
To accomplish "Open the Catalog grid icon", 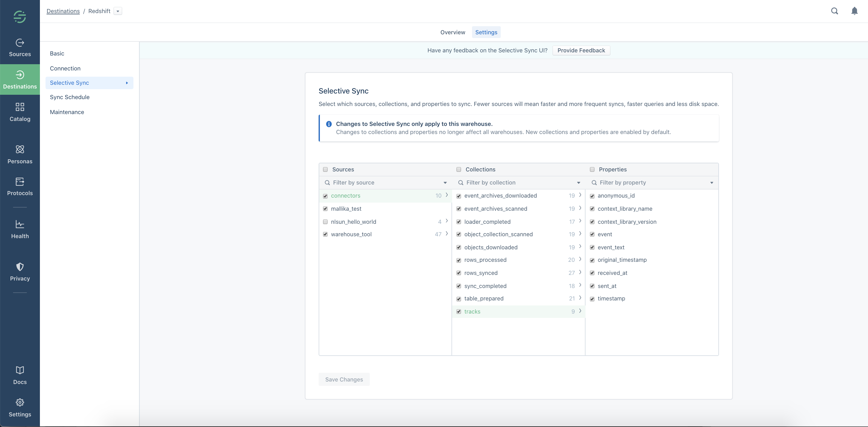I will [x=20, y=107].
